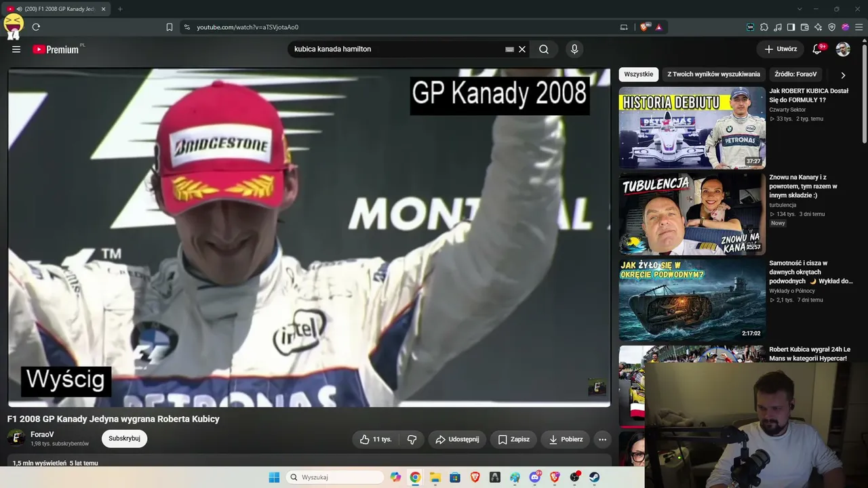Click the ForaoV watermark in the video
868x488 pixels.
pyautogui.click(x=597, y=387)
